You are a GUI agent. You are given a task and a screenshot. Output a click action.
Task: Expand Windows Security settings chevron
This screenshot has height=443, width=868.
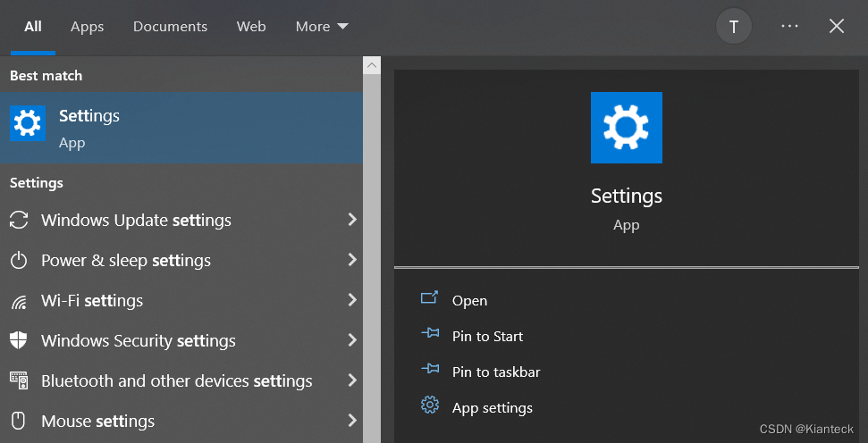tap(352, 339)
